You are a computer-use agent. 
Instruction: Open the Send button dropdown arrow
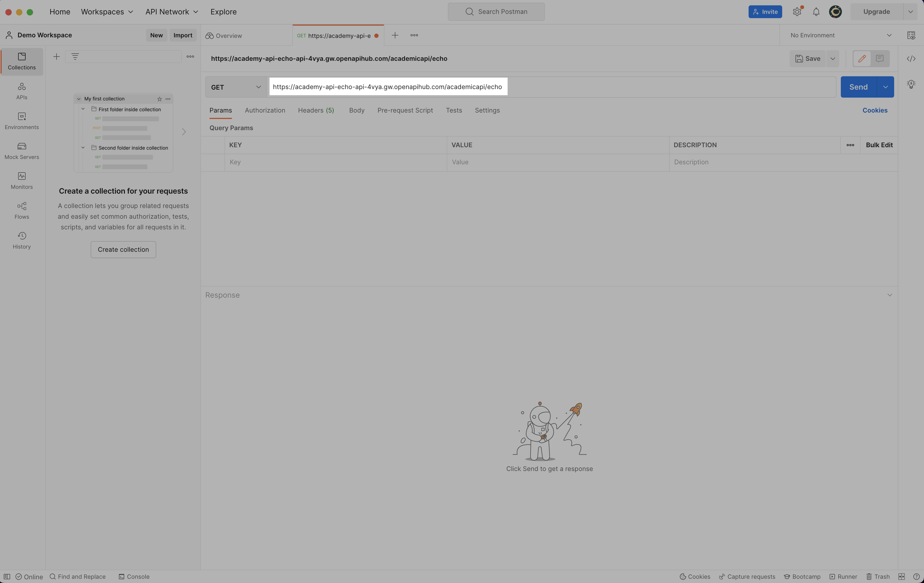tap(885, 87)
